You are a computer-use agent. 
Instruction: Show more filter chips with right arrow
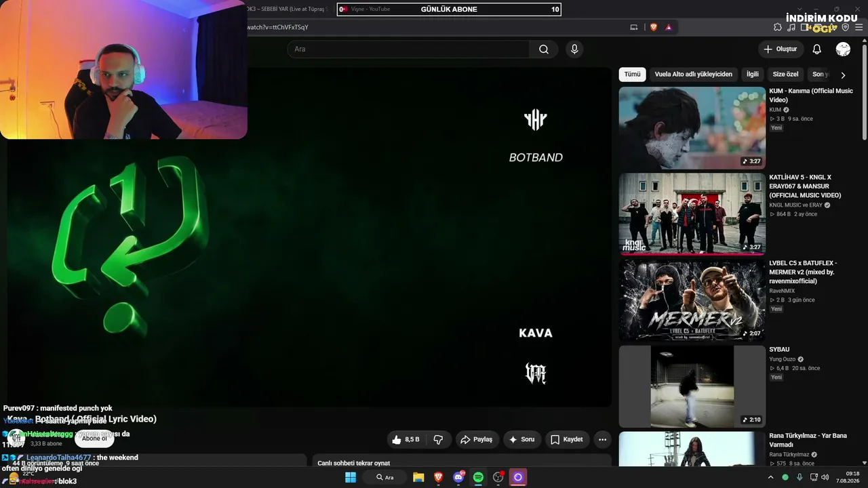pos(843,75)
